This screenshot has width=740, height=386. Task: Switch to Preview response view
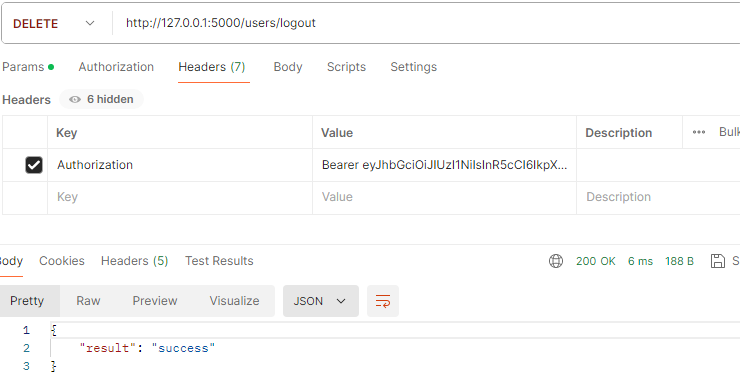pyautogui.click(x=155, y=301)
